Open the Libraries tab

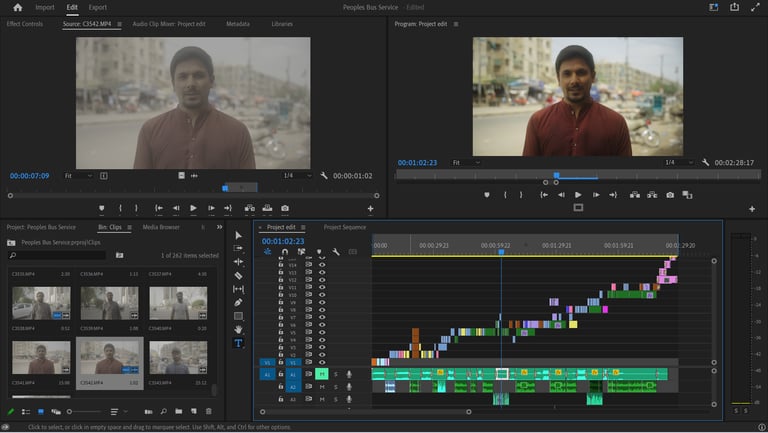282,24
